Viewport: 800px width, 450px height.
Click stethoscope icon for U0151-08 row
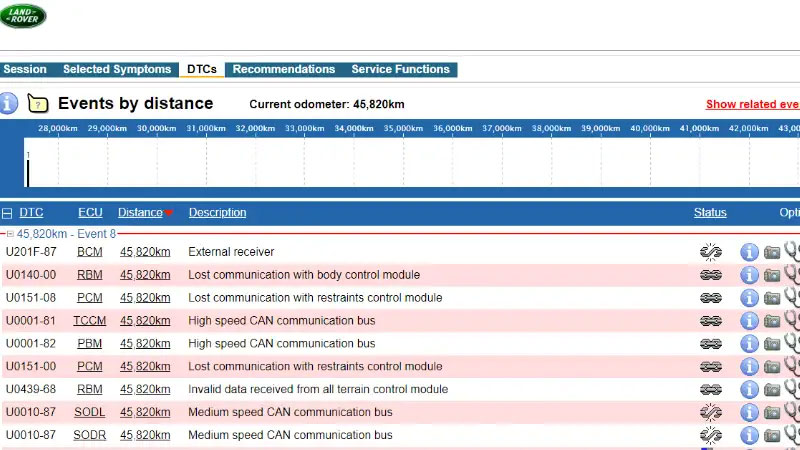(x=792, y=298)
